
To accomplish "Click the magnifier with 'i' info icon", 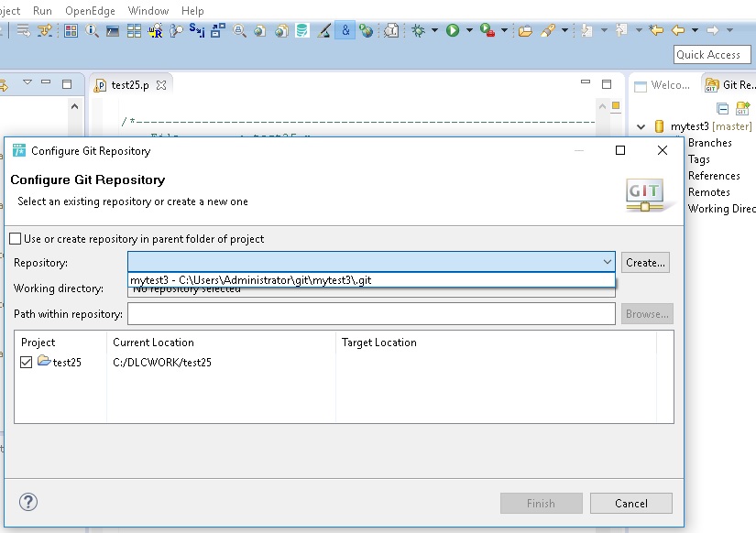I will (x=92, y=31).
